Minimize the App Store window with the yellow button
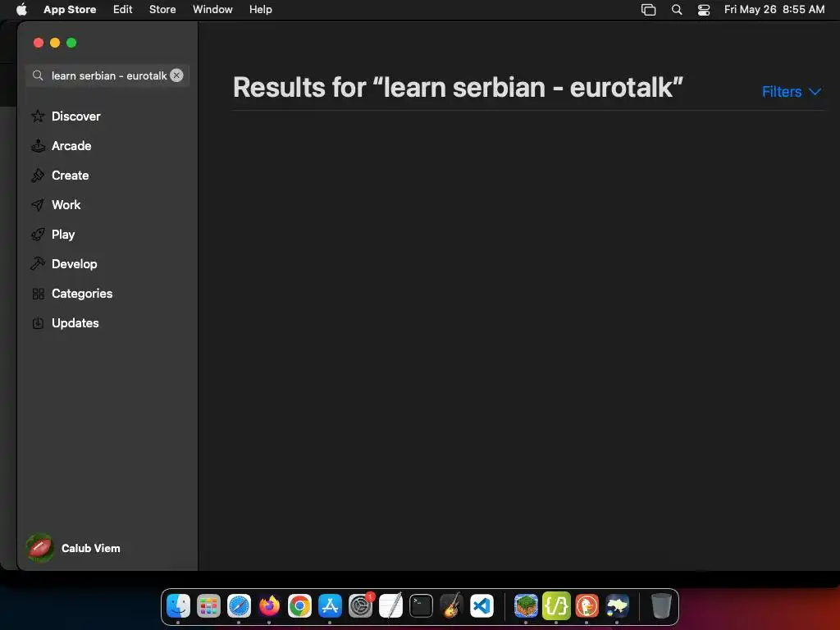Image resolution: width=840 pixels, height=630 pixels. click(55, 43)
